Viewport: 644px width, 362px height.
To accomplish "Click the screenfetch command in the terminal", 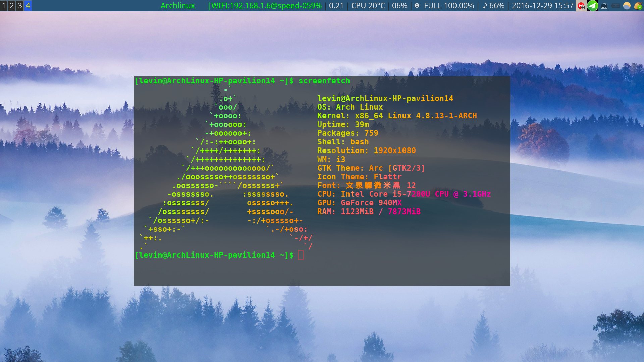I will pyautogui.click(x=324, y=81).
